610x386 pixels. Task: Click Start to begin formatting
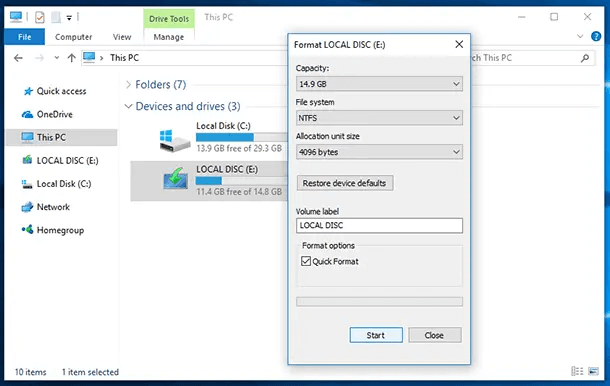pyautogui.click(x=376, y=335)
